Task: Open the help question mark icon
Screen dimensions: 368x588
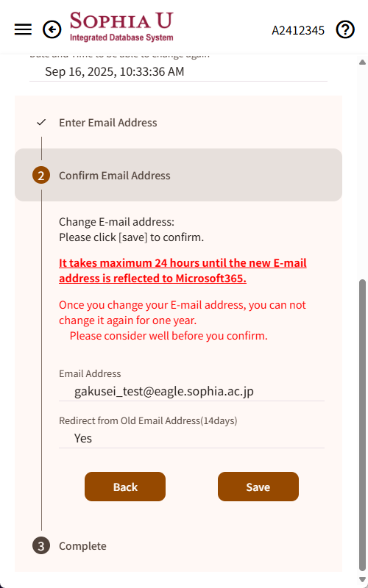Action: (x=345, y=29)
